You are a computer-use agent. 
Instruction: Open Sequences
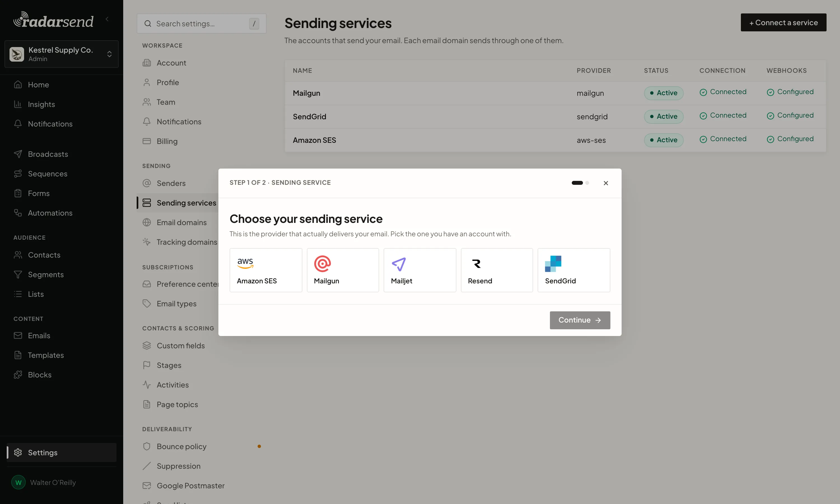(x=61, y=174)
